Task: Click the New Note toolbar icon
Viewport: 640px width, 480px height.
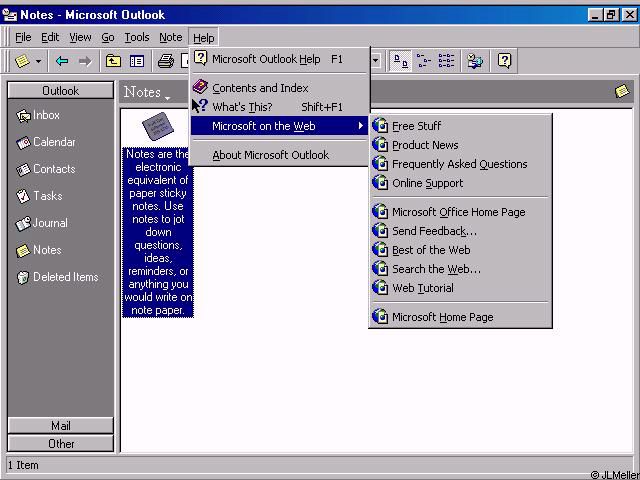Action: [x=22, y=61]
